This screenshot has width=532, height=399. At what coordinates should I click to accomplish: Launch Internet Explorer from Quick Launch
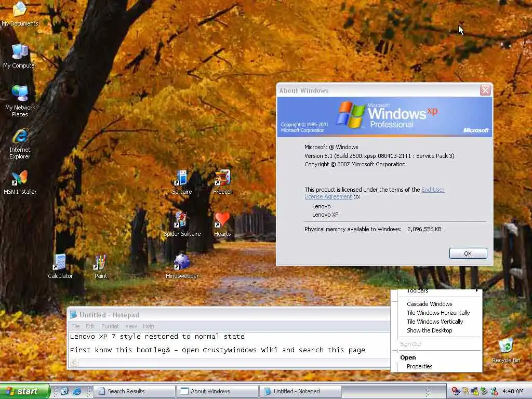pos(77,391)
